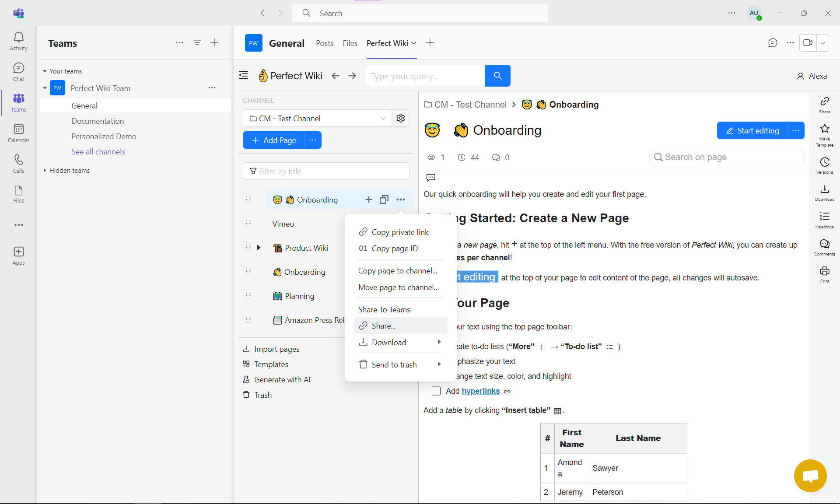The image size is (840, 504).
Task: Collapse the Your teams section
Action: pyautogui.click(x=45, y=70)
